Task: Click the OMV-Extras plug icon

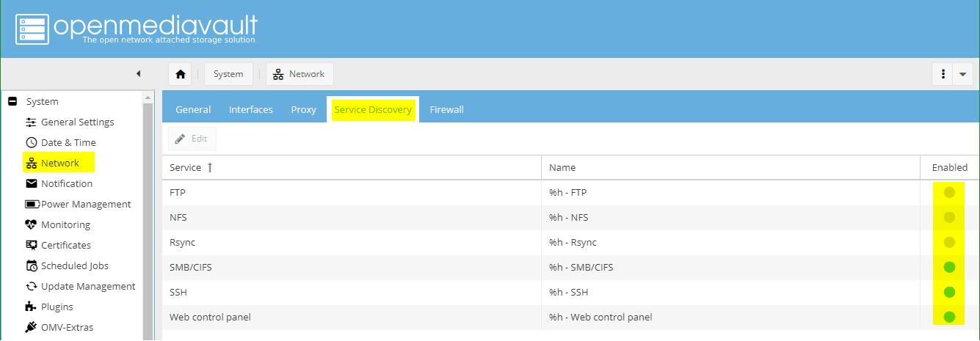Action: tap(32, 327)
